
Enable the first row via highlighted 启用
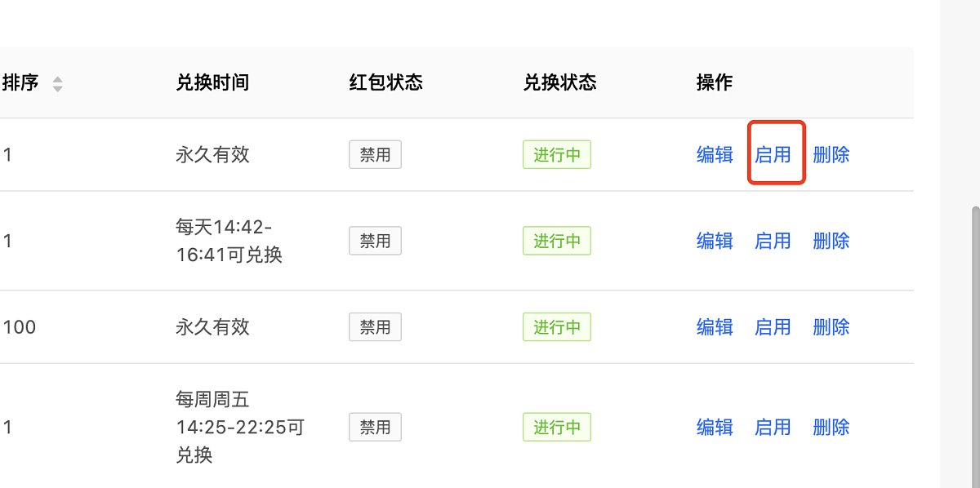point(773,154)
